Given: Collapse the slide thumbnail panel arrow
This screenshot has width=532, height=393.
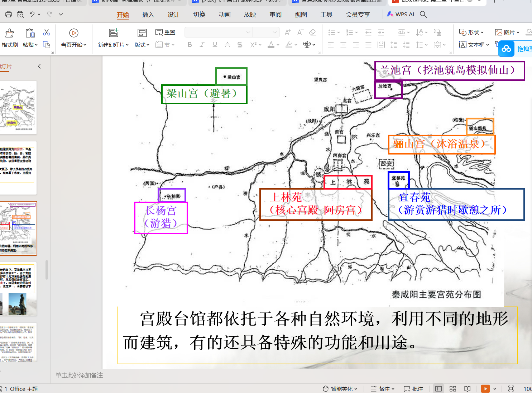Looking at the screenshot, I should (x=39, y=67).
